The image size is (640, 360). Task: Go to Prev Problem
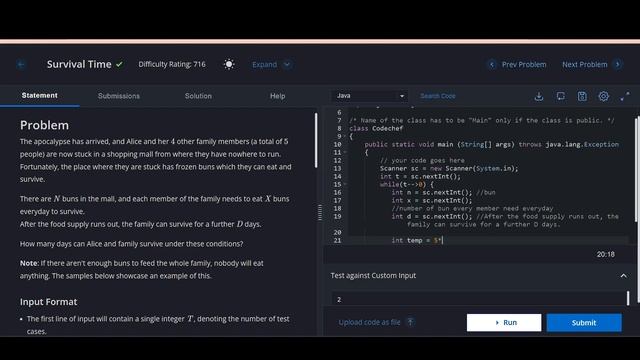pos(524,64)
